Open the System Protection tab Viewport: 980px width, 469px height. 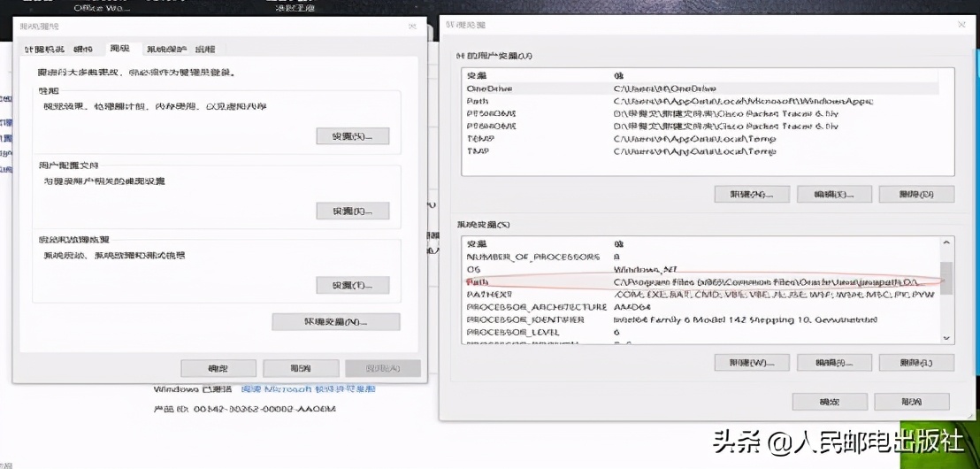click(x=166, y=50)
